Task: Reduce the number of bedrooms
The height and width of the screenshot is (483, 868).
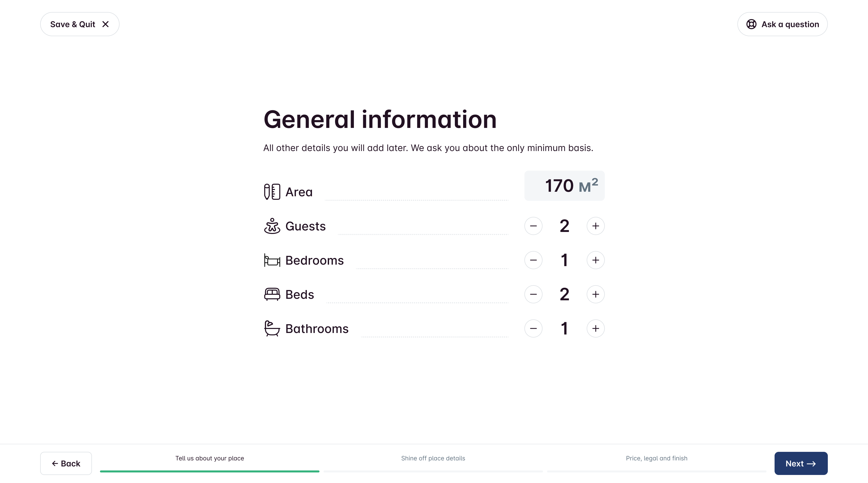Action: 533,260
